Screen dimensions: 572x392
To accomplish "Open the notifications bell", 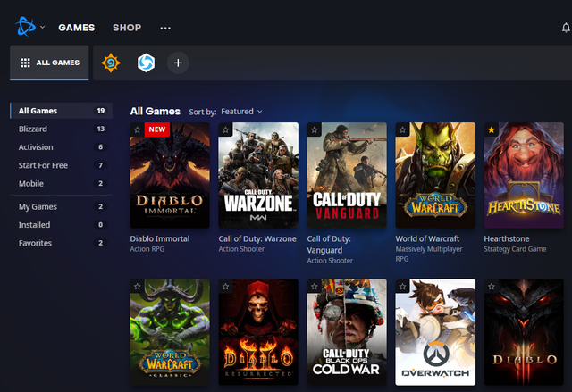I will 566,28.
